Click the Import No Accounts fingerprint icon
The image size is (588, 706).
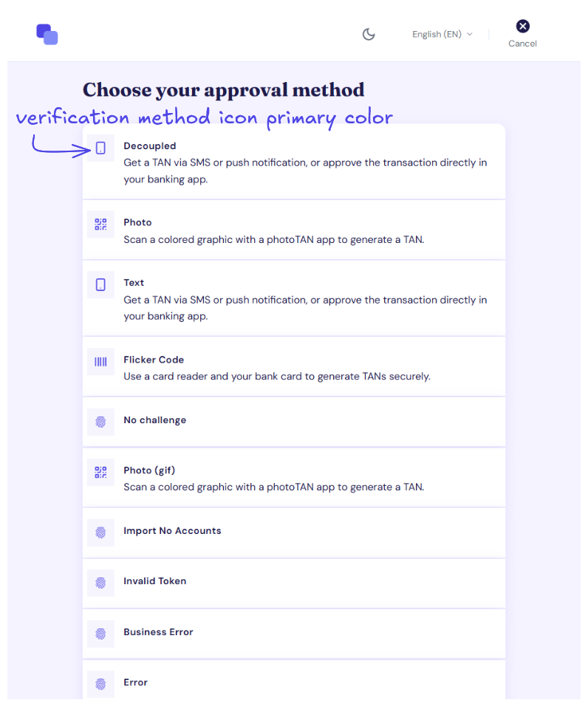100,532
